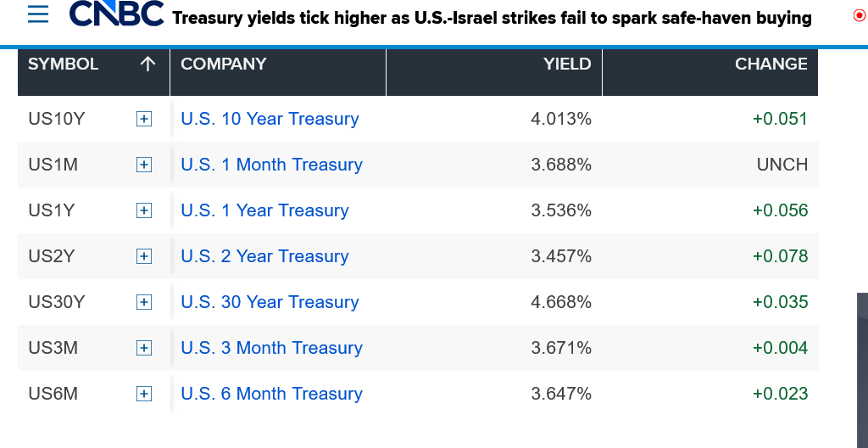868x448 pixels.
Task: Open U.S. 2 Year Treasury link
Action: (x=264, y=257)
